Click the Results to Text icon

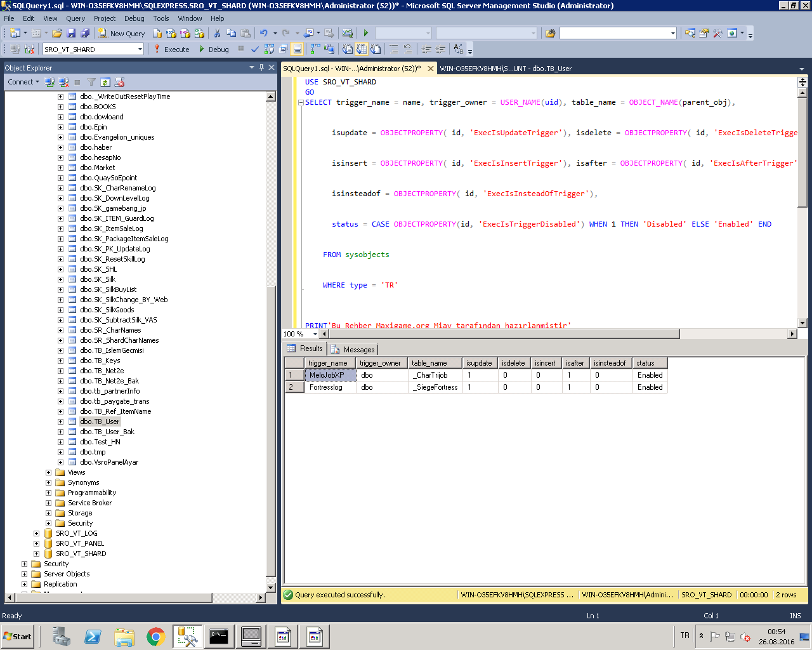(347, 49)
